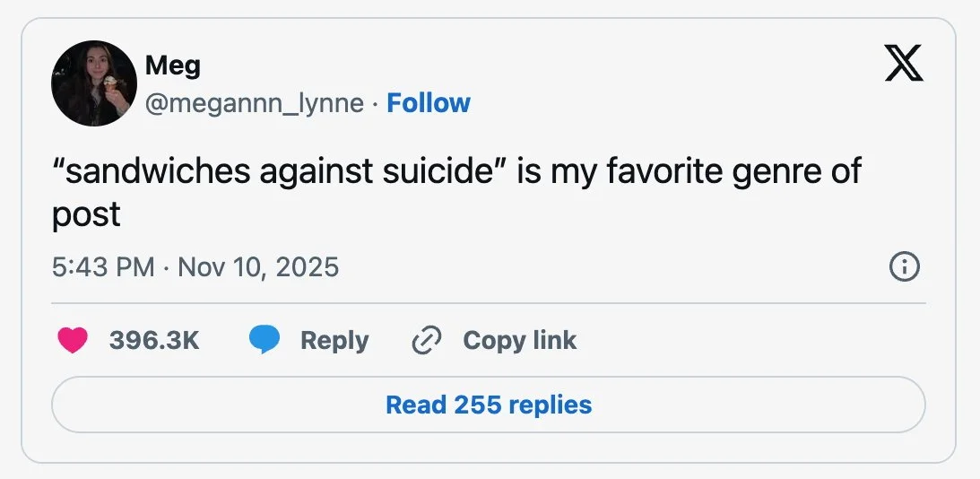Click the display name Meg
Screen dimensions: 980x479
click(x=172, y=65)
